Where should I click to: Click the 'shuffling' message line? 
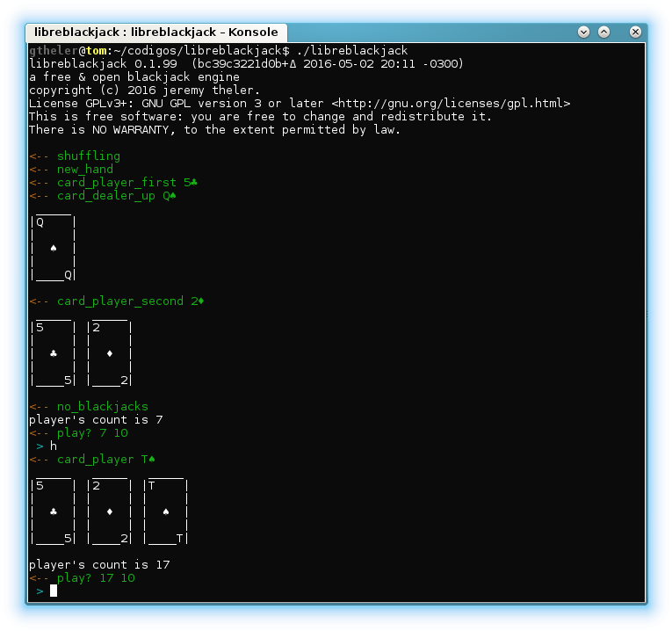click(x=75, y=156)
